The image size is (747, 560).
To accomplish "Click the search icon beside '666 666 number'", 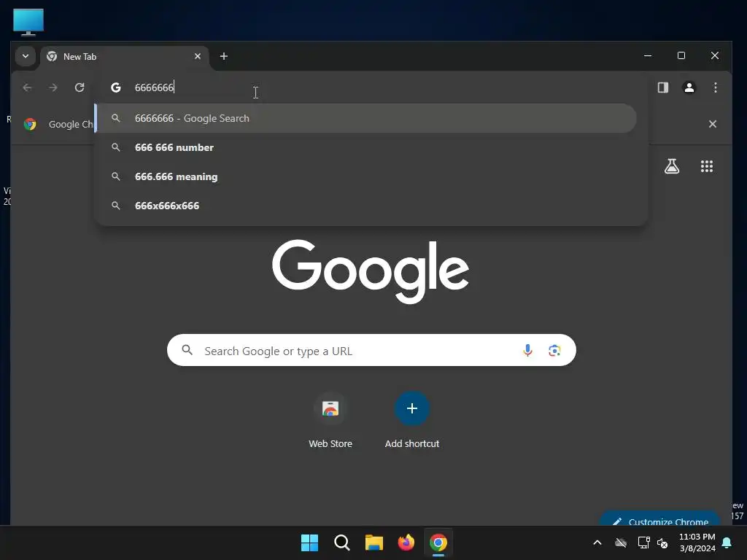I will click(116, 147).
